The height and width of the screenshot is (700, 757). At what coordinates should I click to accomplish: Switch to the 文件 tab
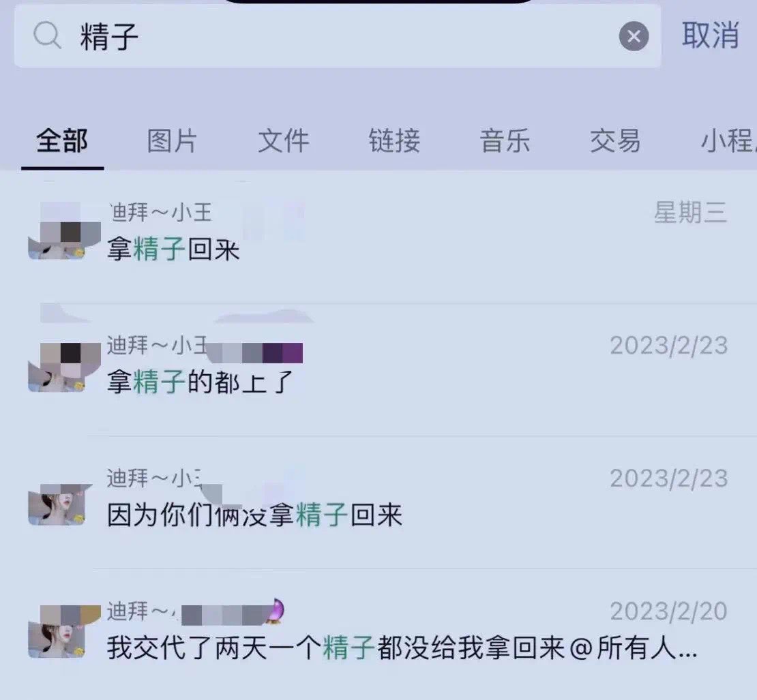284,141
